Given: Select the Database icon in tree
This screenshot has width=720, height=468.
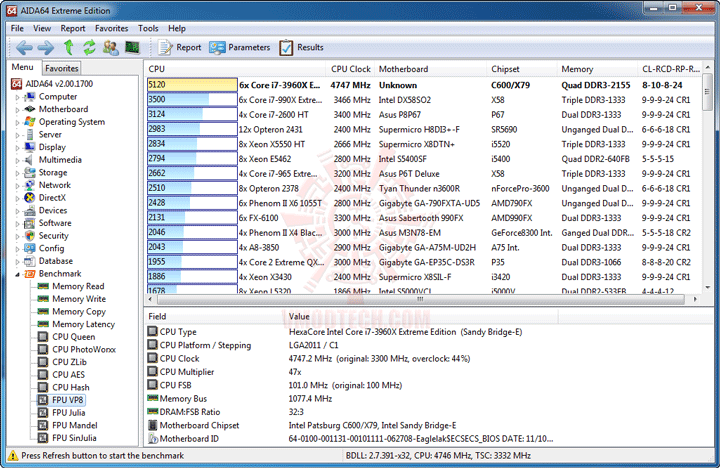Looking at the screenshot, I should [x=30, y=261].
